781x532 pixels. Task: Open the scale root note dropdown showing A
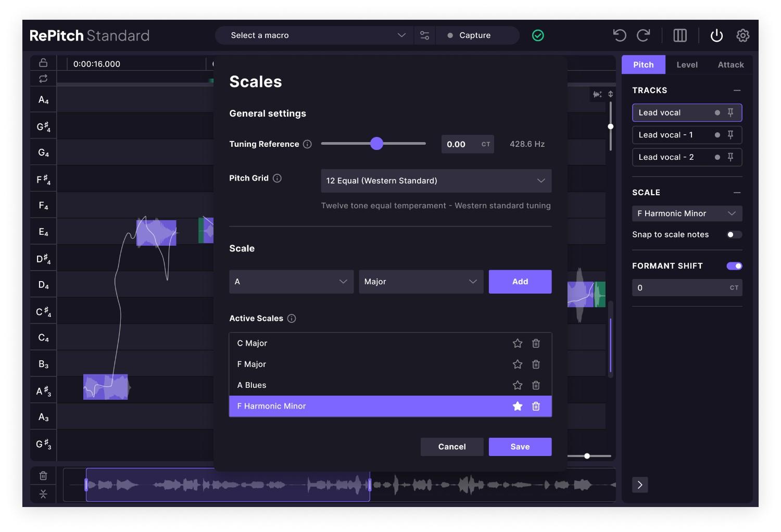click(291, 282)
